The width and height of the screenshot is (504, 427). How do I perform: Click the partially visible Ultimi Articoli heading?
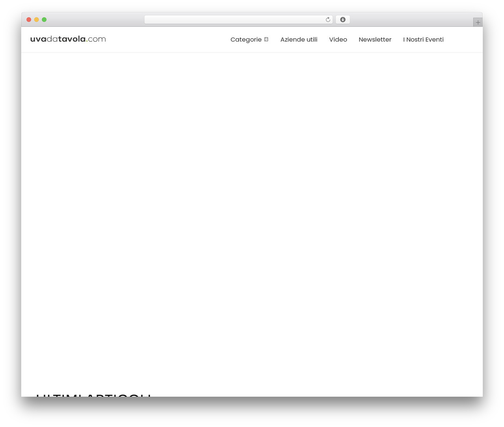tap(93, 395)
